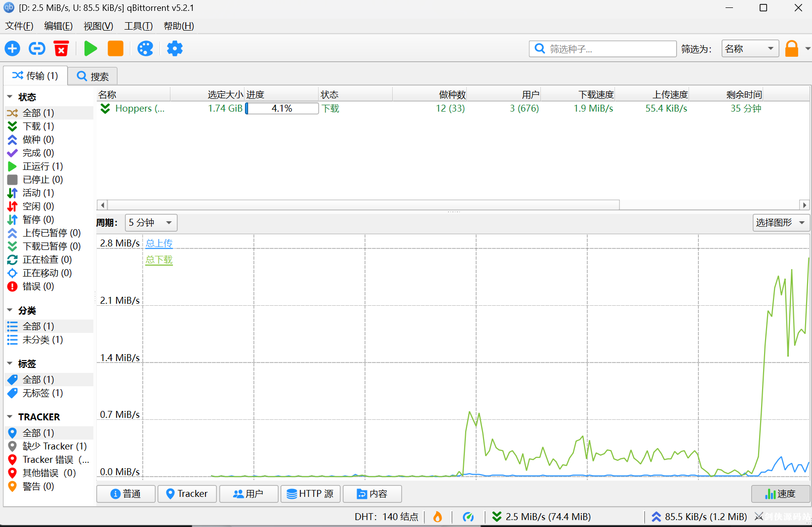
Task: Open preferences with the gear icon
Action: tap(175, 48)
